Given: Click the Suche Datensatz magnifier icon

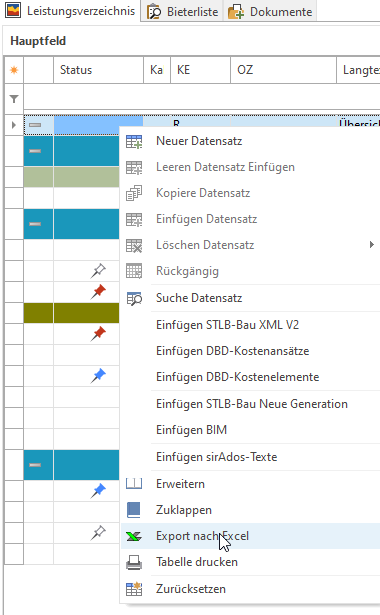Looking at the screenshot, I should 134,298.
